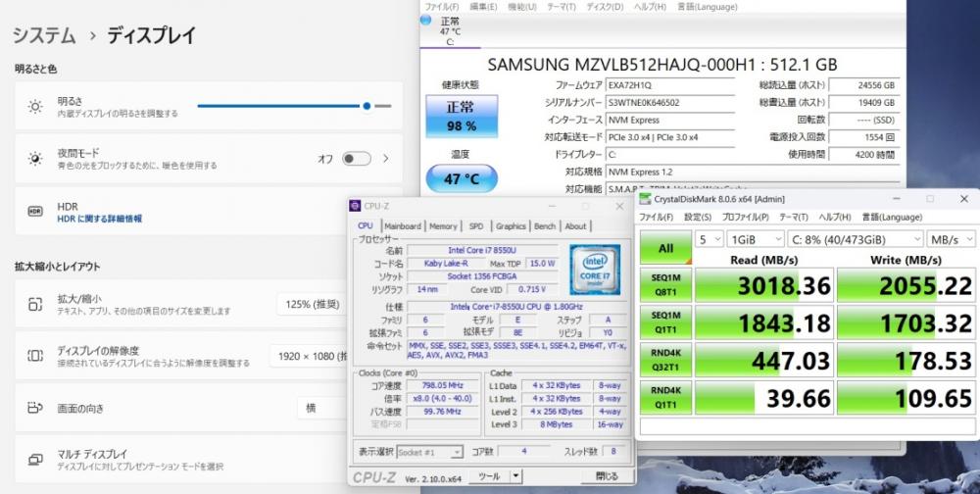
Task: Run the RND4K Q32T1 test
Action: click(665, 360)
